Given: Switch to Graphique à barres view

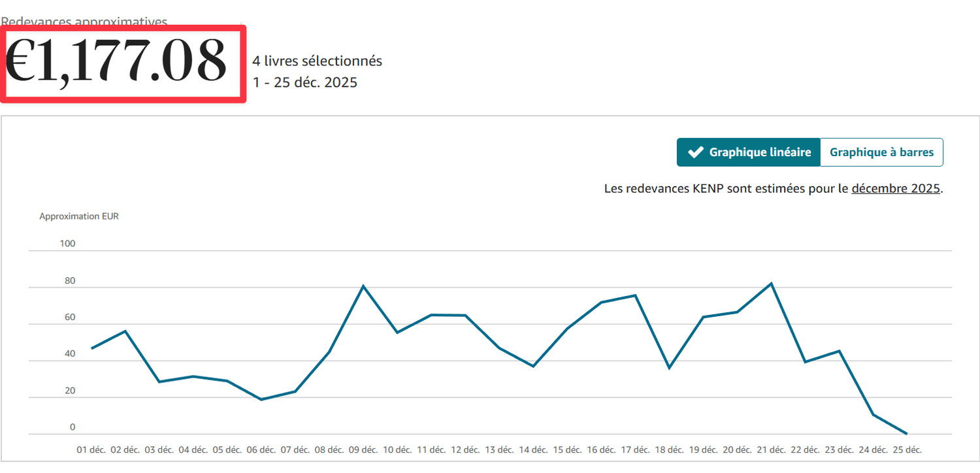Looking at the screenshot, I should point(881,152).
